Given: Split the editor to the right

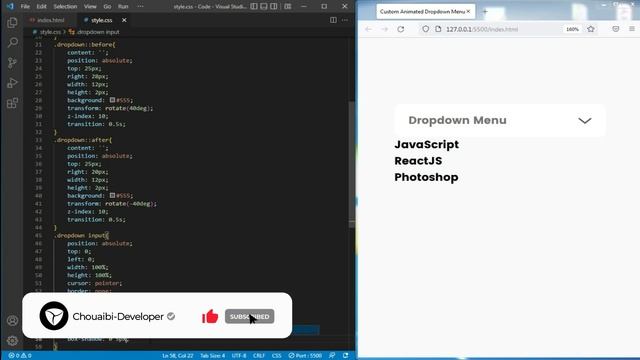Looking at the screenshot, I should (333, 20).
